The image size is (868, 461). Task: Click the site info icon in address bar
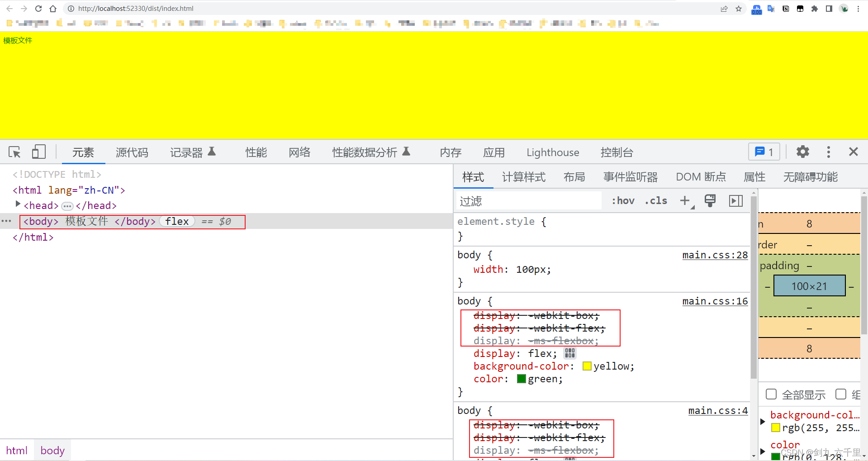(x=71, y=9)
